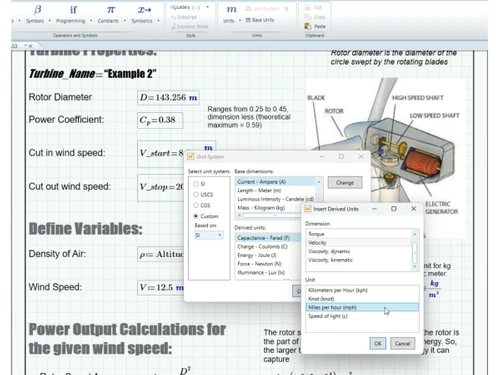Screen dimensions: 500x375
Task: Click the Equation Break option
Action: coord(190,26)
